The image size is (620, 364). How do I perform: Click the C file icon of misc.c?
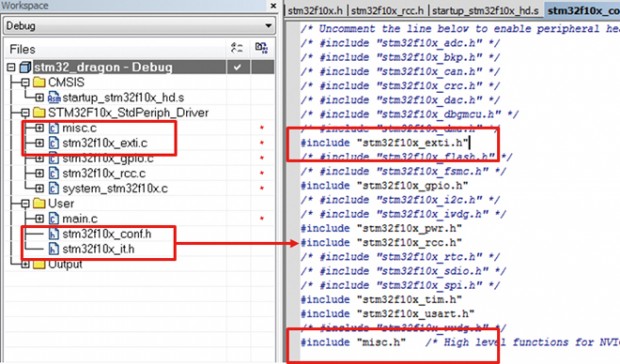(53, 128)
